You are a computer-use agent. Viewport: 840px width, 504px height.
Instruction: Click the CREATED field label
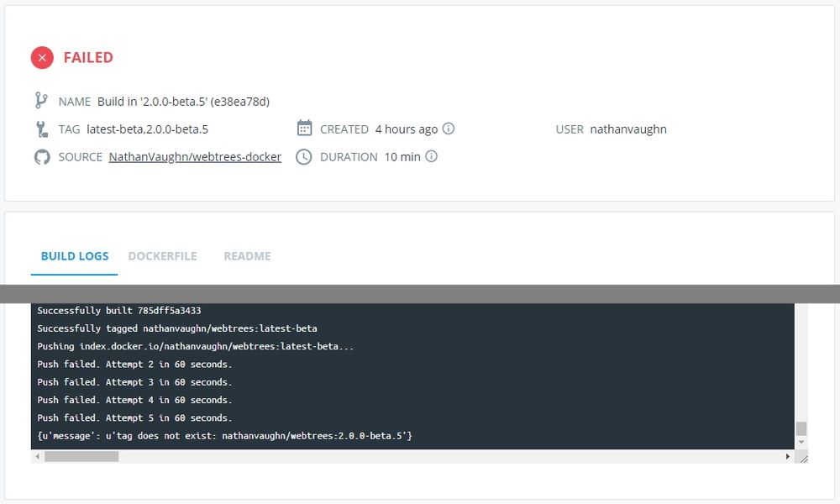click(344, 129)
